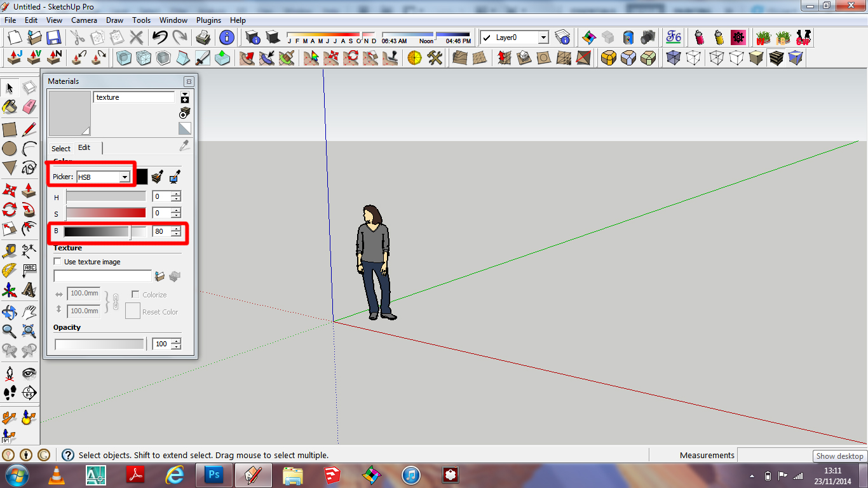The image size is (868, 488).
Task: Click the B brightness slider
Action: pos(105,232)
